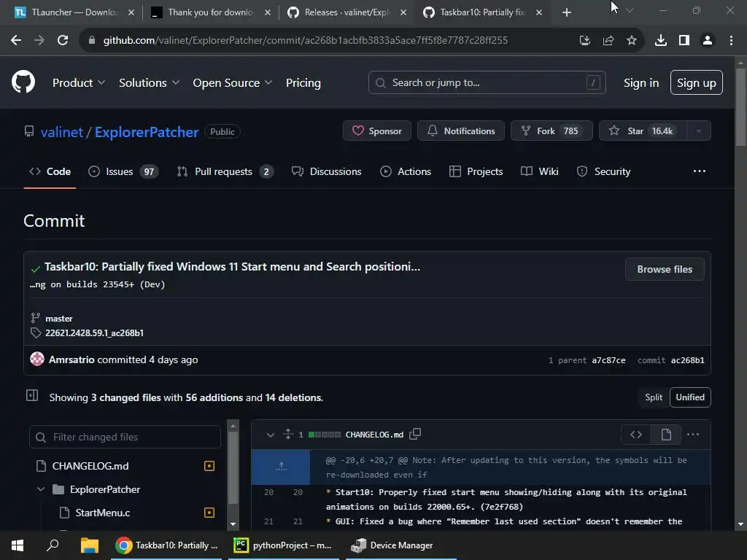Open Windows taskbar search
This screenshot has width=747, height=560.
tap(53, 545)
